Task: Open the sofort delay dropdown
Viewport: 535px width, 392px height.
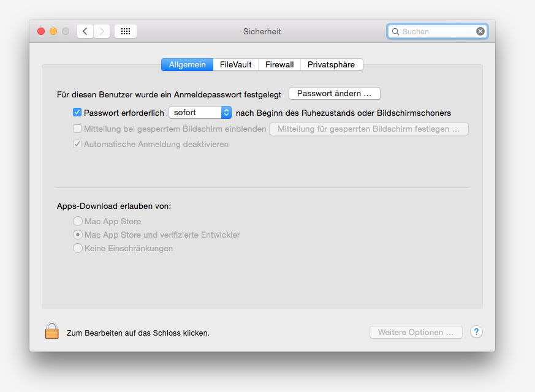Action: pos(200,113)
